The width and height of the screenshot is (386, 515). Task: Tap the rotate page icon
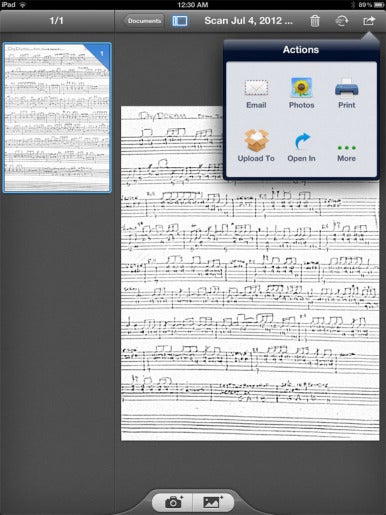point(341,21)
